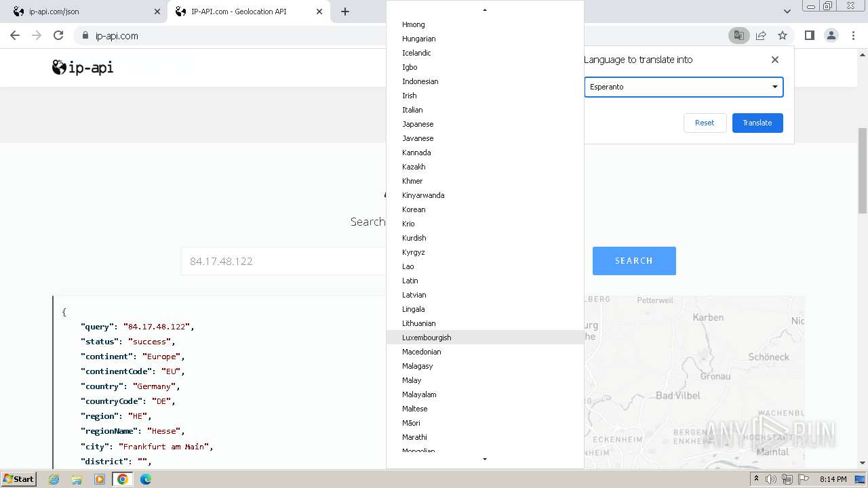
Task: Close the translate popup with X
Action: point(775,60)
